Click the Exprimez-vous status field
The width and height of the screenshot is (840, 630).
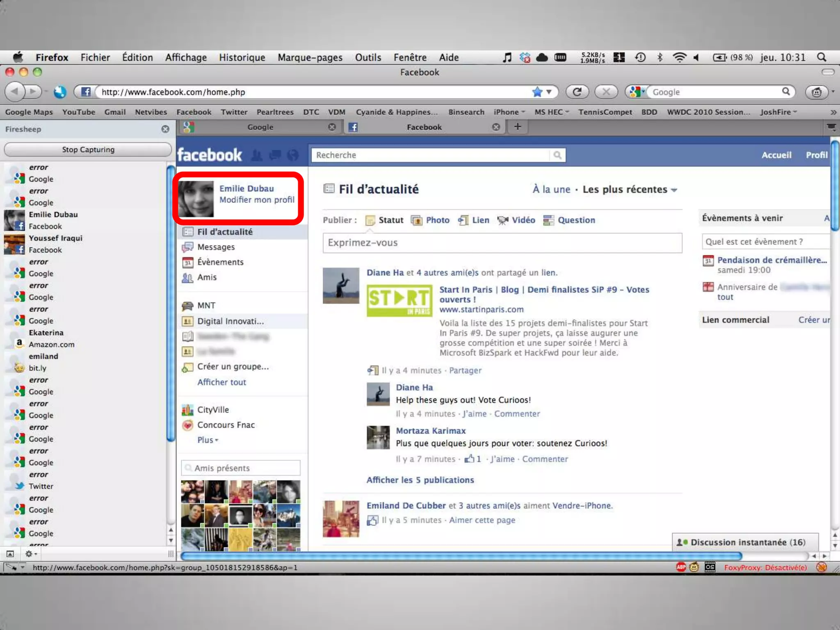[x=502, y=243]
